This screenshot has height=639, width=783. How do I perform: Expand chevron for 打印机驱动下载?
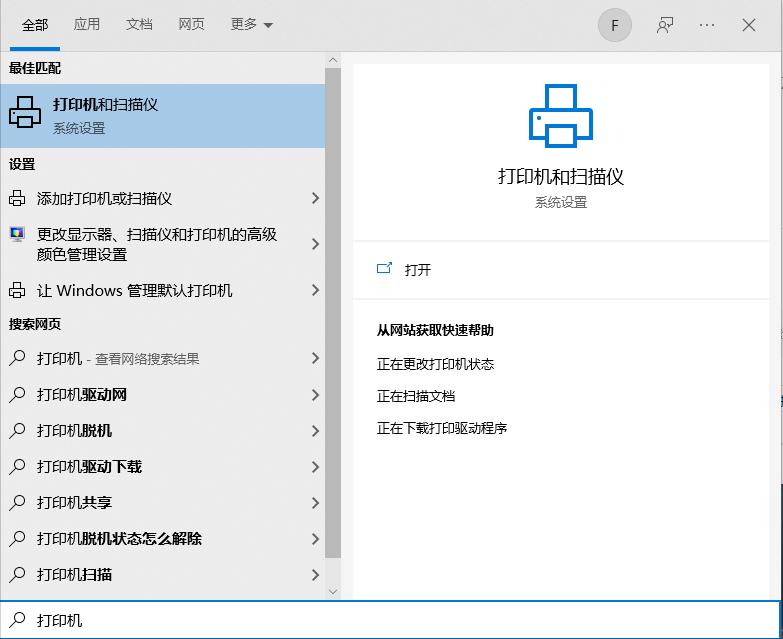coord(315,467)
